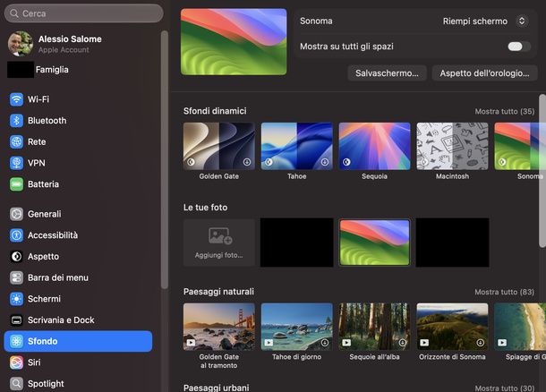This screenshot has height=392, width=546.
Task: Click the download icon on Tahoe dynamic wallpaper
Action: 325,162
